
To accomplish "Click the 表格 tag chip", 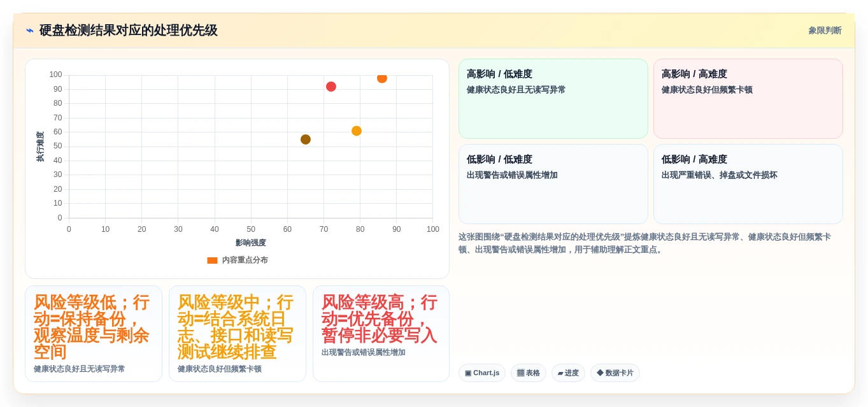I will pos(529,373).
